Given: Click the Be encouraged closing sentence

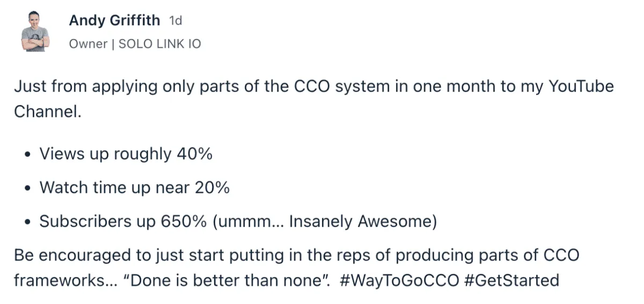Looking at the screenshot, I should (x=296, y=267).
